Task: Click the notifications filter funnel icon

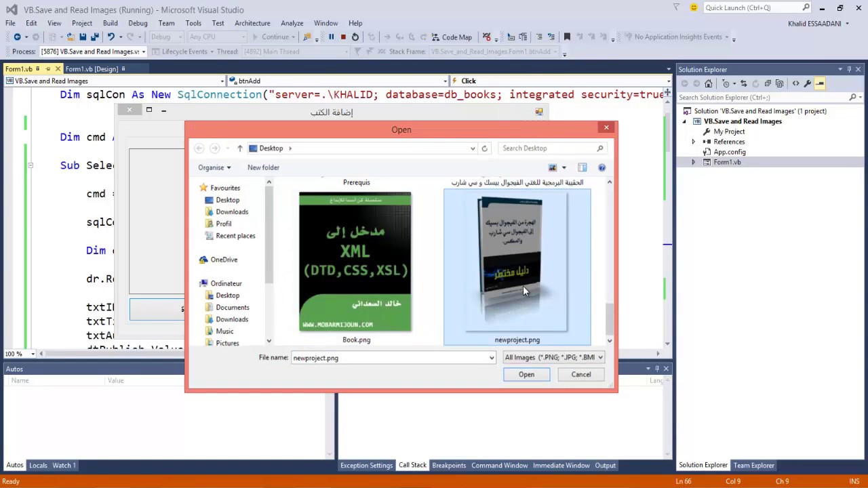Action: [677, 7]
